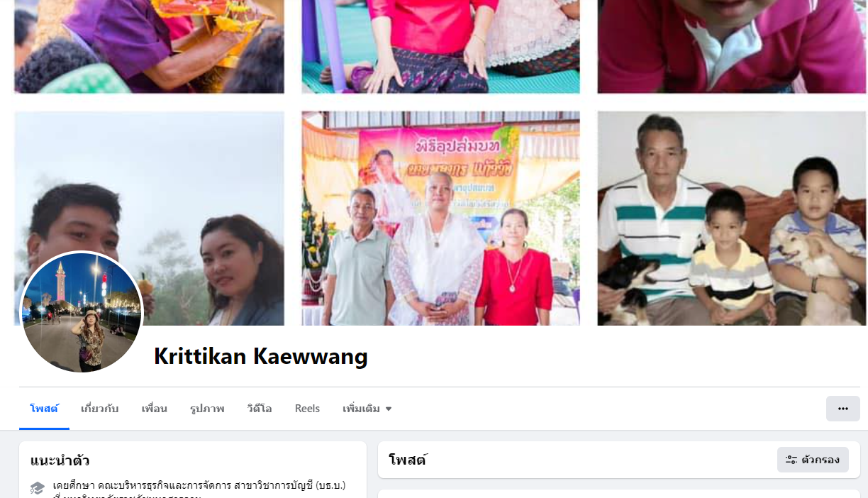The height and width of the screenshot is (498, 868).
Task: Expand the เพิ่มเติม dropdown menu
Action: click(367, 409)
